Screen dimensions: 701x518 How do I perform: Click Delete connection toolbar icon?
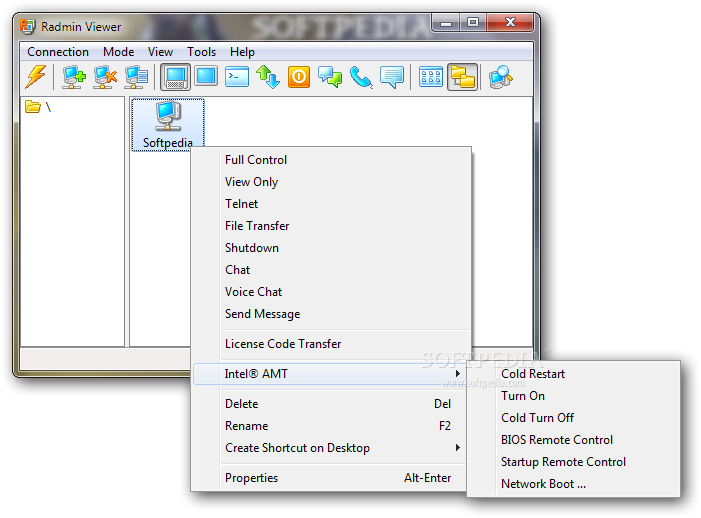pyautogui.click(x=105, y=77)
